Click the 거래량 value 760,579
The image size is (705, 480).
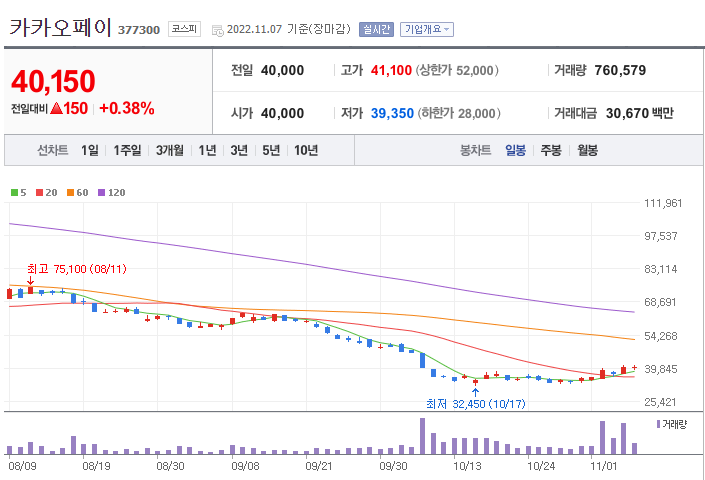click(620, 70)
